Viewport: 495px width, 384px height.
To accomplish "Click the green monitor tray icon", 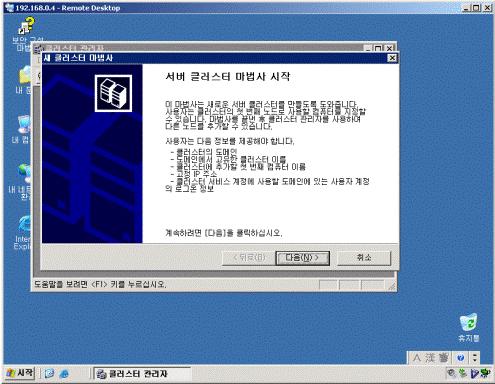I will (485, 373).
